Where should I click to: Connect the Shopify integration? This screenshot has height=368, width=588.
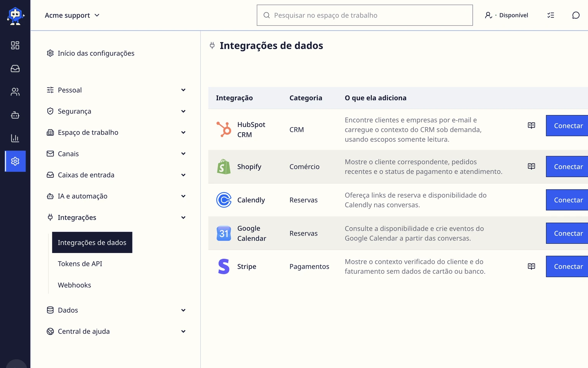coord(567,166)
